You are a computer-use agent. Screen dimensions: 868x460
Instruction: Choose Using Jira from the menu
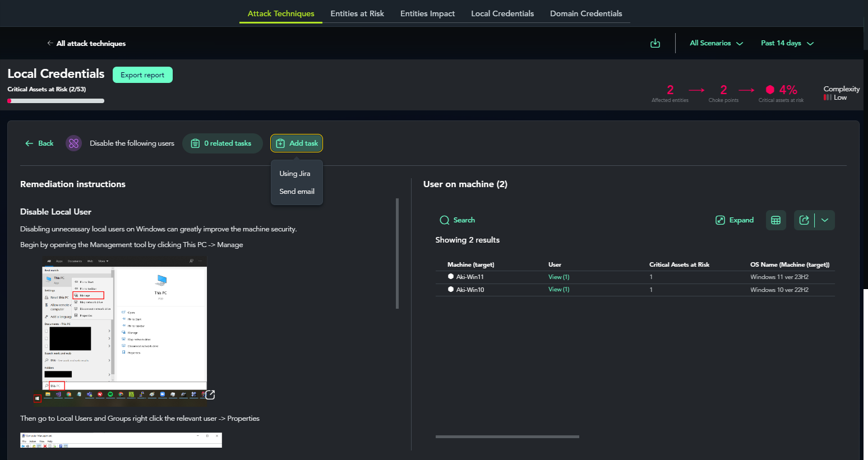click(295, 174)
